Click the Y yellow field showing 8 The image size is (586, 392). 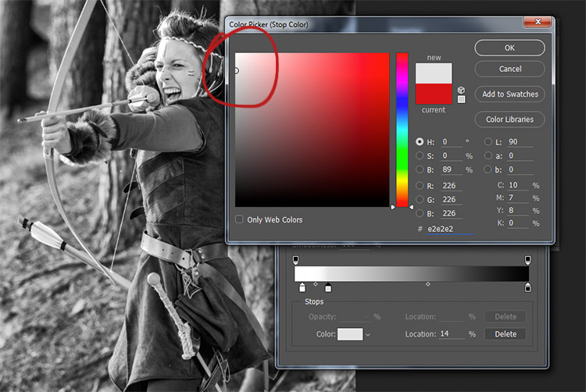pyautogui.click(x=518, y=211)
